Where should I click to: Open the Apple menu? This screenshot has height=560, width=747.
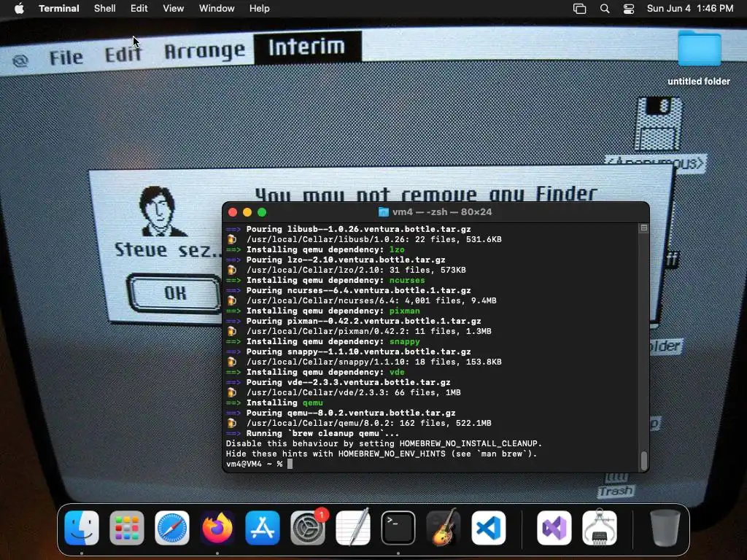click(19, 9)
